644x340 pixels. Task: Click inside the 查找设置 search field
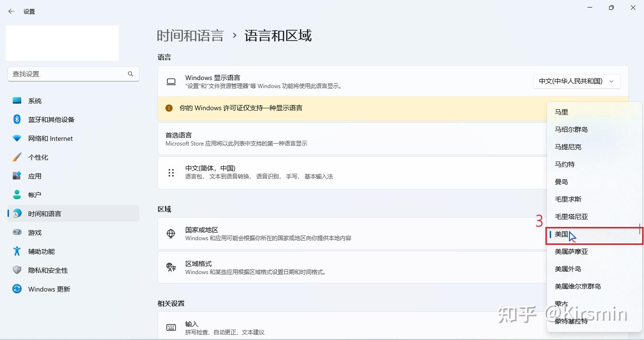pyautogui.click(x=71, y=74)
